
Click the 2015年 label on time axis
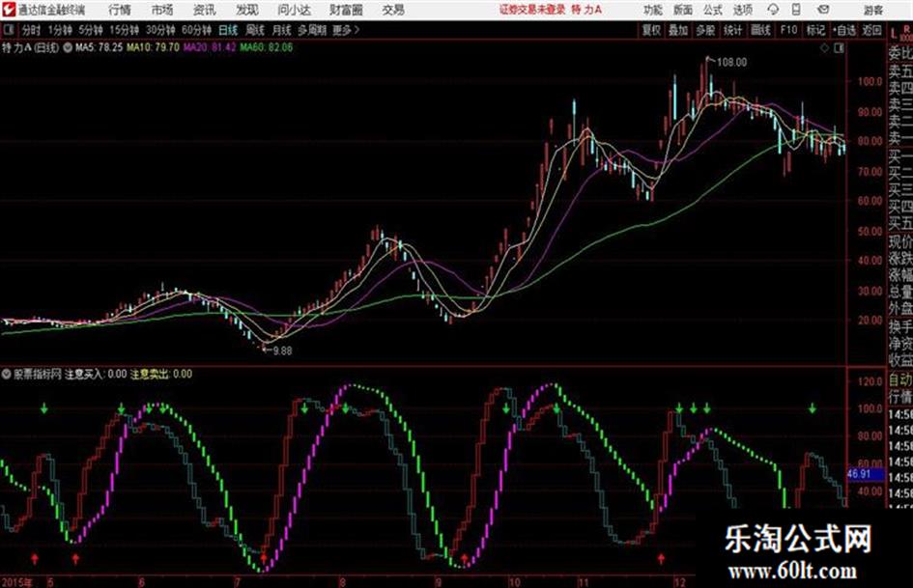pyautogui.click(x=16, y=581)
